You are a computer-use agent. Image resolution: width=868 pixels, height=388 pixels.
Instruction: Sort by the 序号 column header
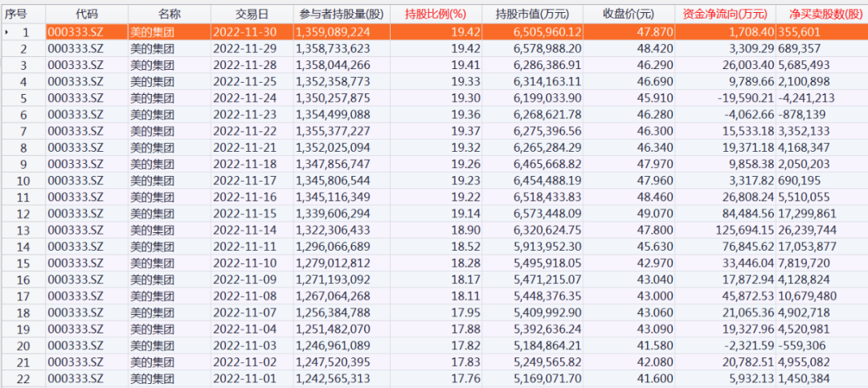pyautogui.click(x=15, y=14)
